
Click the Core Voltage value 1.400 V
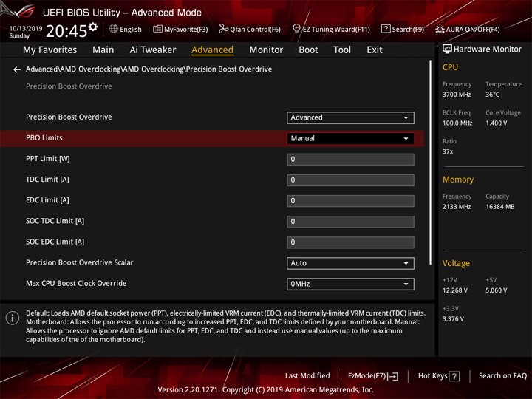(x=496, y=123)
